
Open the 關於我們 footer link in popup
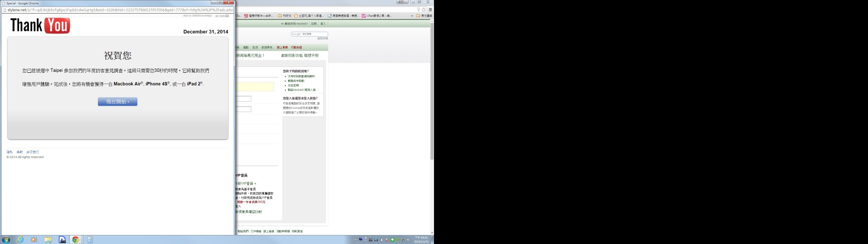33,152
